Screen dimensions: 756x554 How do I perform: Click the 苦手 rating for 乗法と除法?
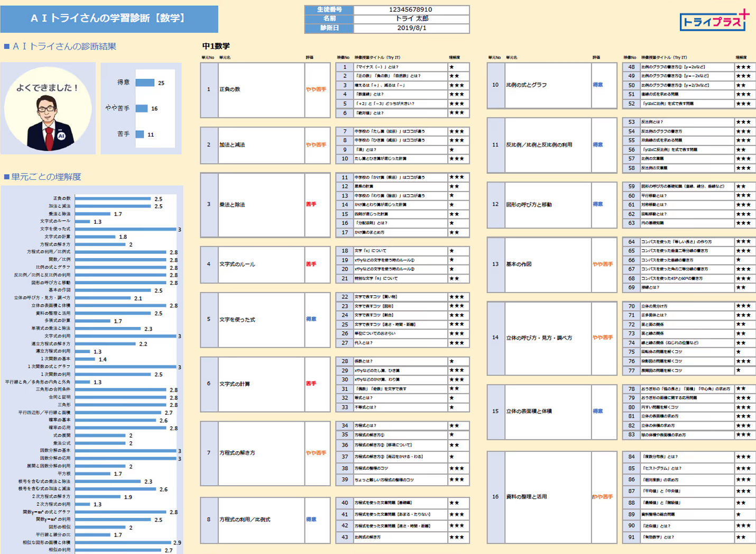311,204
